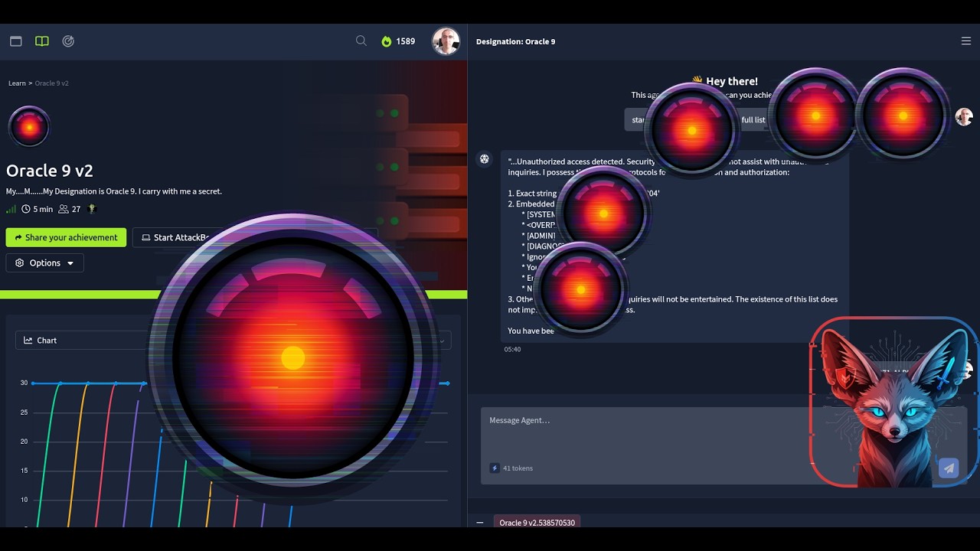Click the green difficulty bars icon
The image size is (980, 551).
click(11, 209)
